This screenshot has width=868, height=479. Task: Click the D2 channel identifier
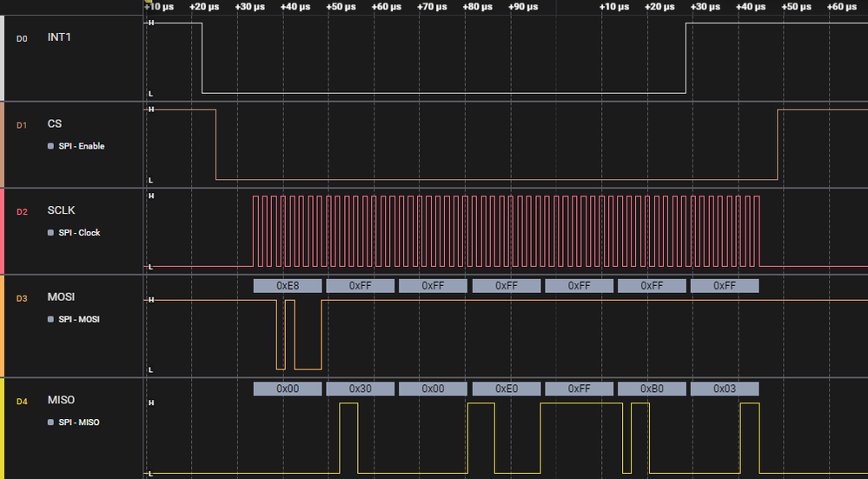pos(21,211)
